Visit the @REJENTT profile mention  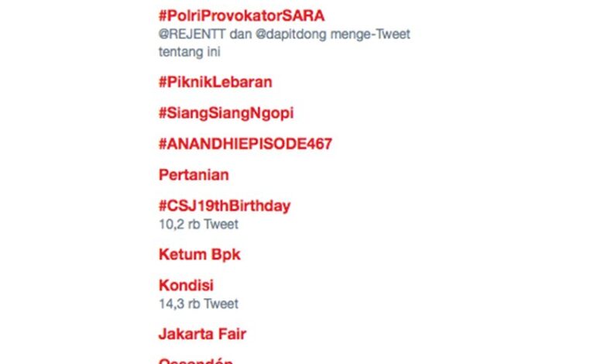pos(192,34)
